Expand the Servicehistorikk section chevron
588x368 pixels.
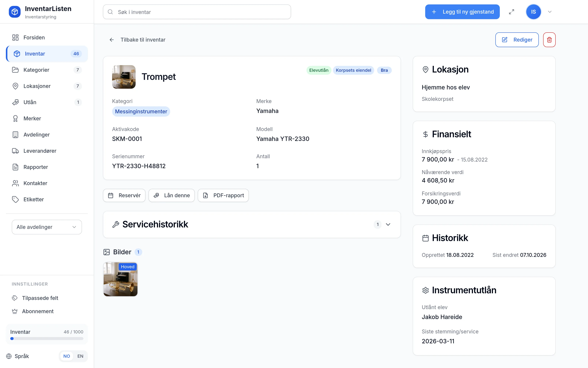click(388, 224)
